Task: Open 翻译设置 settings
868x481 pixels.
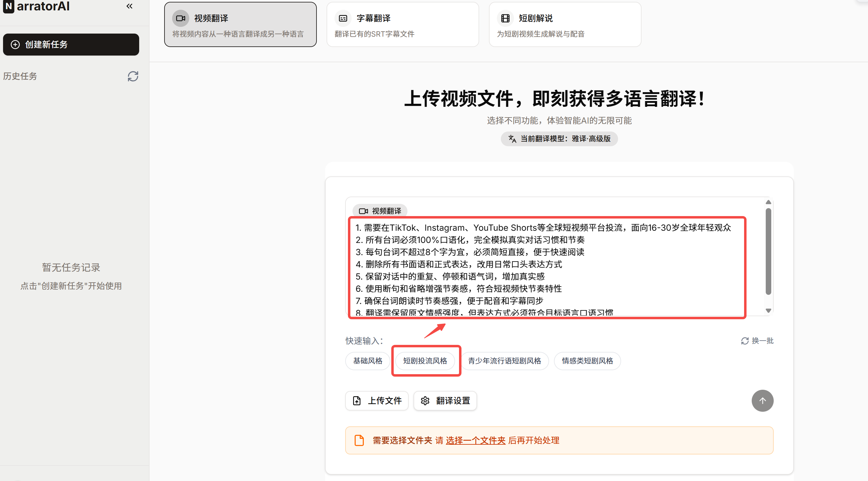Action: (x=445, y=400)
